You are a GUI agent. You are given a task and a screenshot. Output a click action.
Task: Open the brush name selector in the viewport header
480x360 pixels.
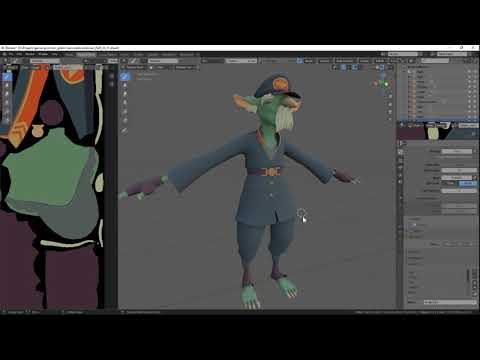click(163, 61)
